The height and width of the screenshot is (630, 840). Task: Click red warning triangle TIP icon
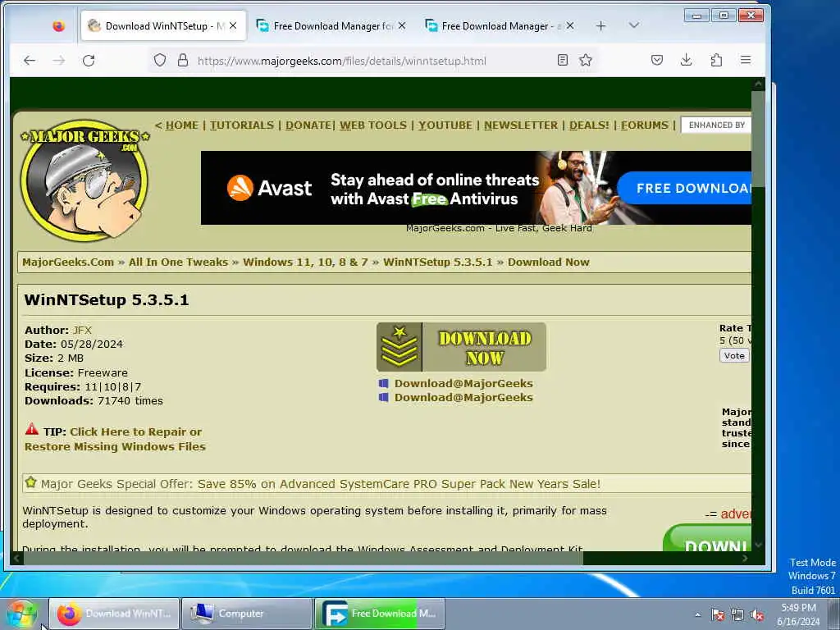click(x=32, y=429)
